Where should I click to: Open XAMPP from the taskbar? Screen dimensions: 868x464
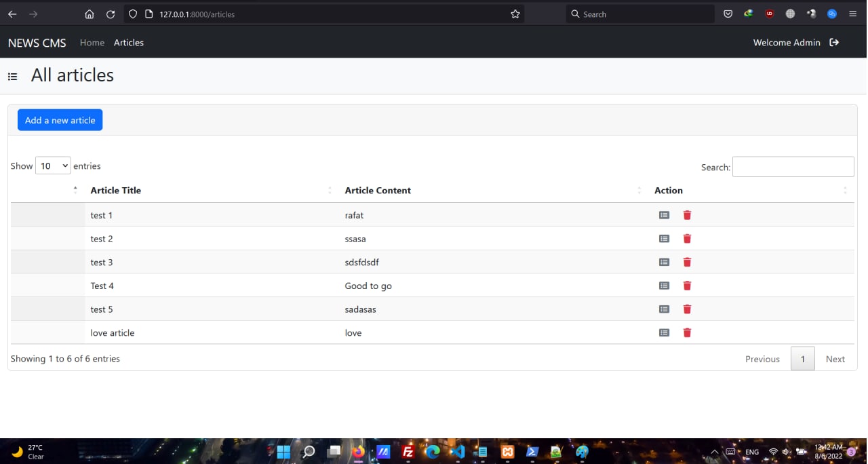click(508, 452)
